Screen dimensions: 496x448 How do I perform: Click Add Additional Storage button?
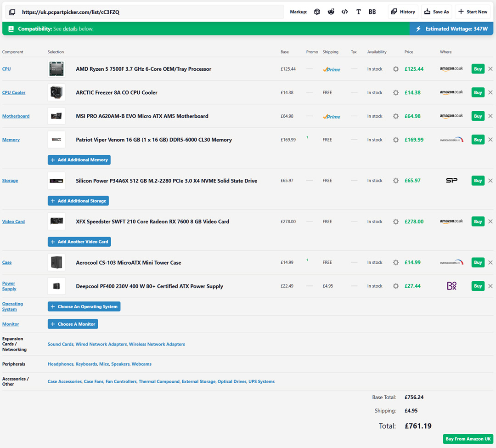pyautogui.click(x=78, y=201)
